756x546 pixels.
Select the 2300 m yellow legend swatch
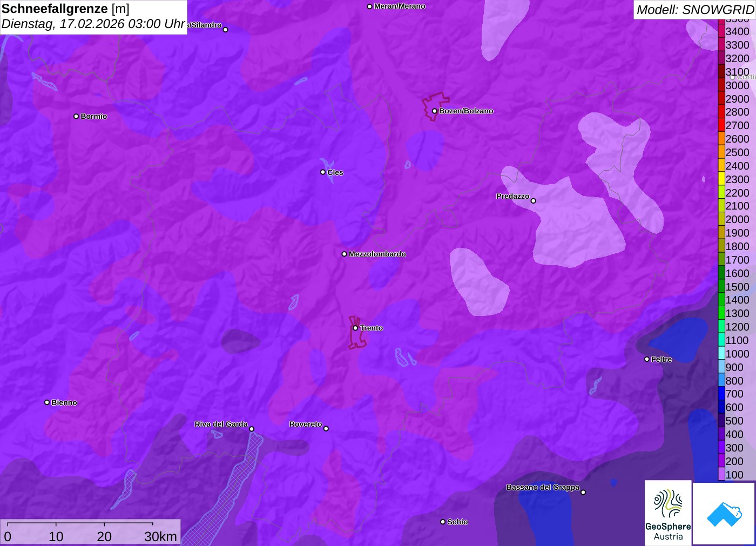721,179
